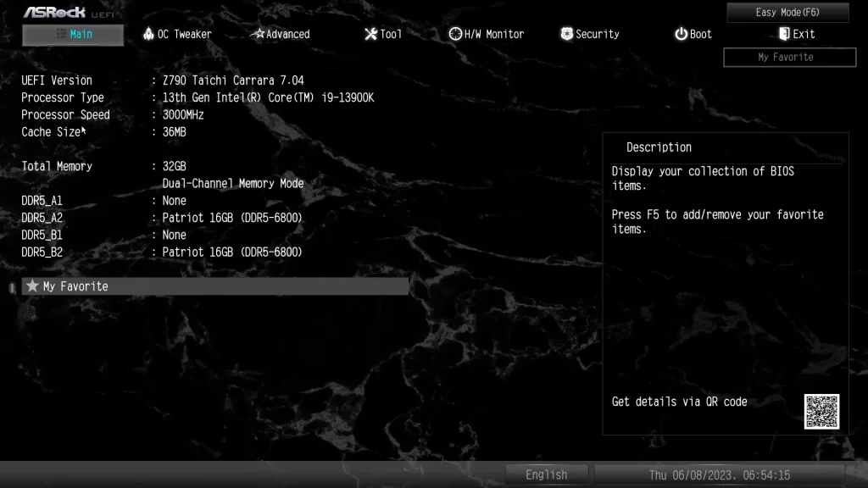Click the Security shield icon
The image size is (868, 488).
pos(567,34)
